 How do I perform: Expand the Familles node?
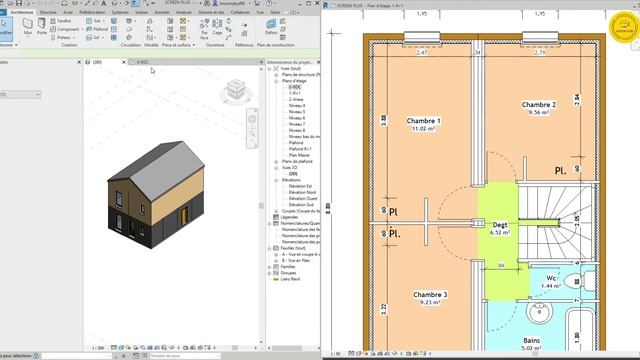tap(269, 267)
